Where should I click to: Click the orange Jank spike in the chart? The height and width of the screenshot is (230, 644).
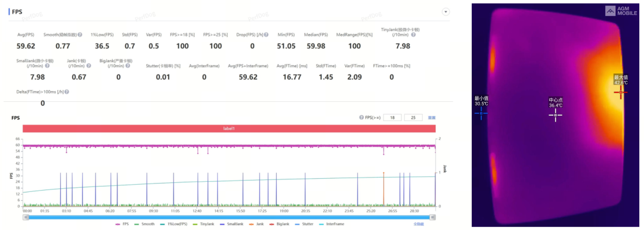click(383, 189)
